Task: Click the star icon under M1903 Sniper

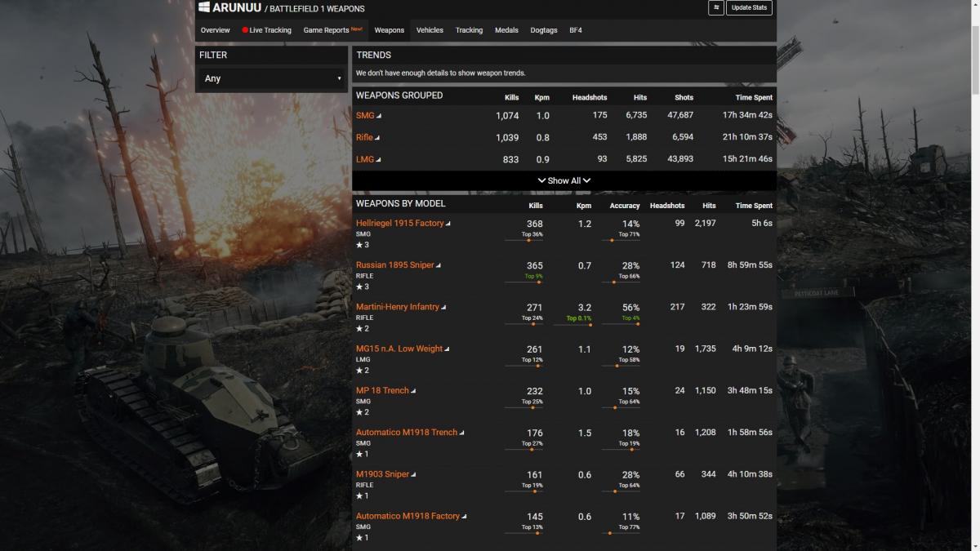Action: [x=359, y=495]
